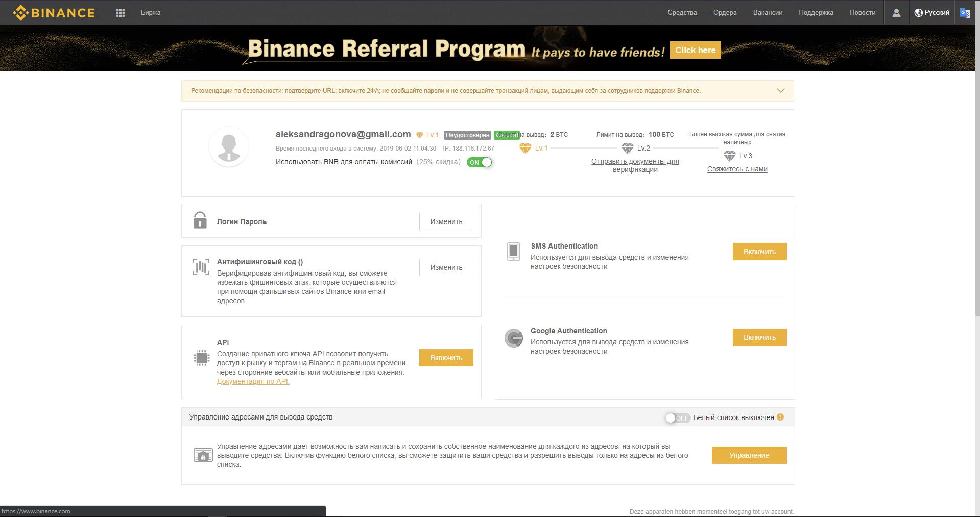Open the Поддержка page
The width and height of the screenshot is (980, 517).
816,13
